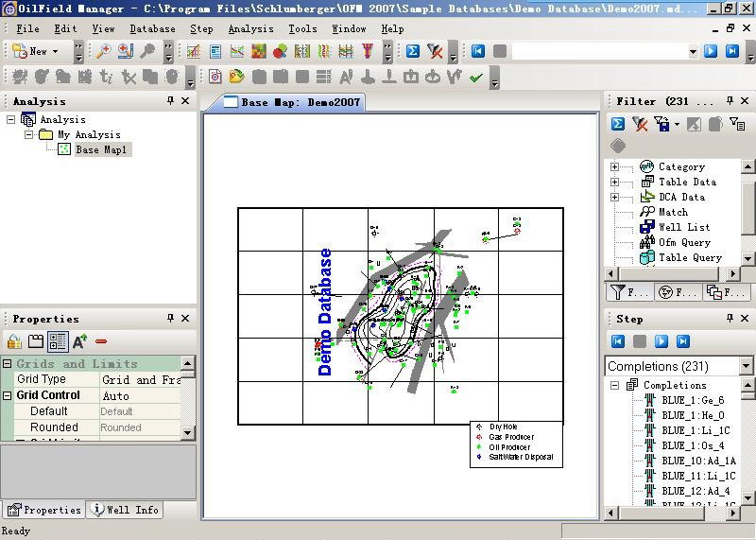Image resolution: width=756 pixels, height=540 pixels.
Task: Collapse the My Analysis folder
Action: click(x=29, y=134)
